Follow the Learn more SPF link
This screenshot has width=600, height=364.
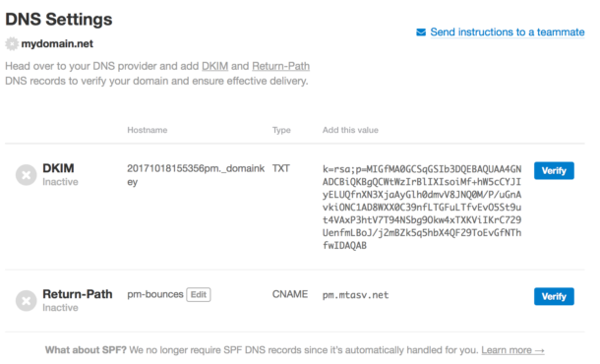coord(512,350)
